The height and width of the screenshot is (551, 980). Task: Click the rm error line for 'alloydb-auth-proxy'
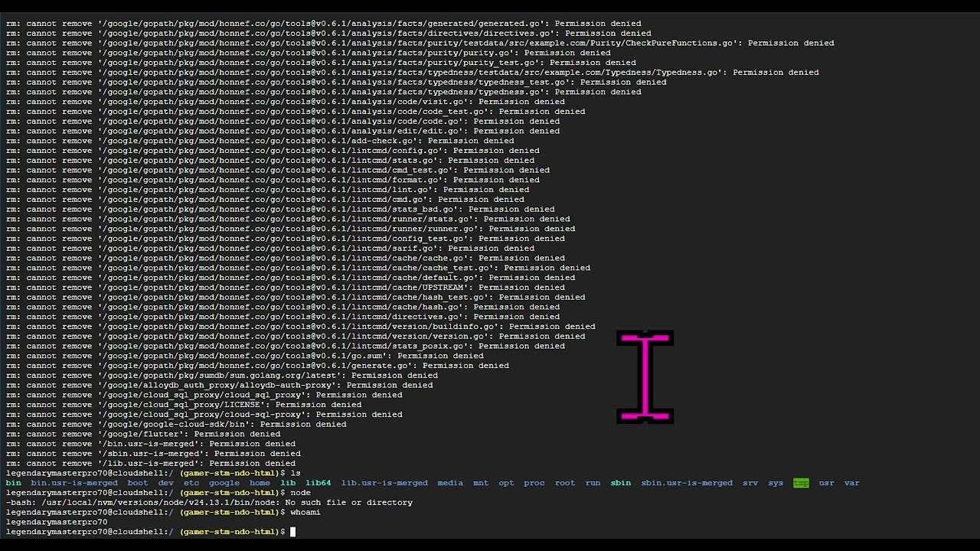(x=219, y=385)
